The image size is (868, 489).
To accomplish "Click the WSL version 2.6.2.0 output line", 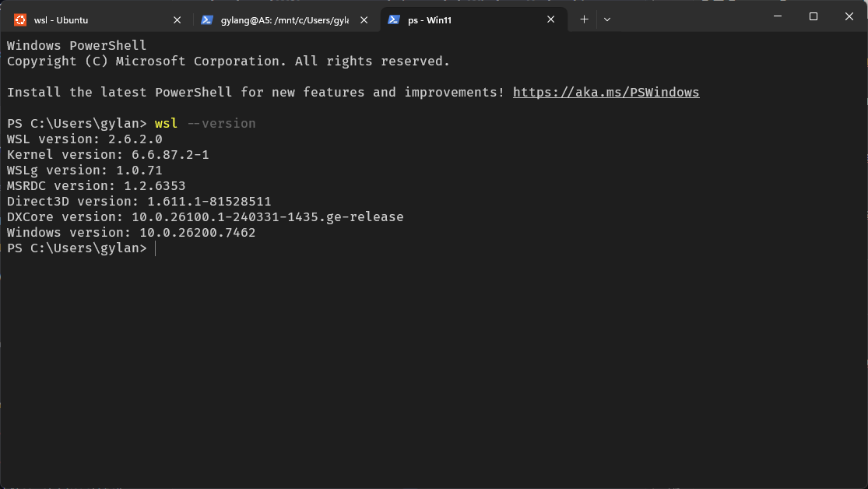I will pos(84,139).
